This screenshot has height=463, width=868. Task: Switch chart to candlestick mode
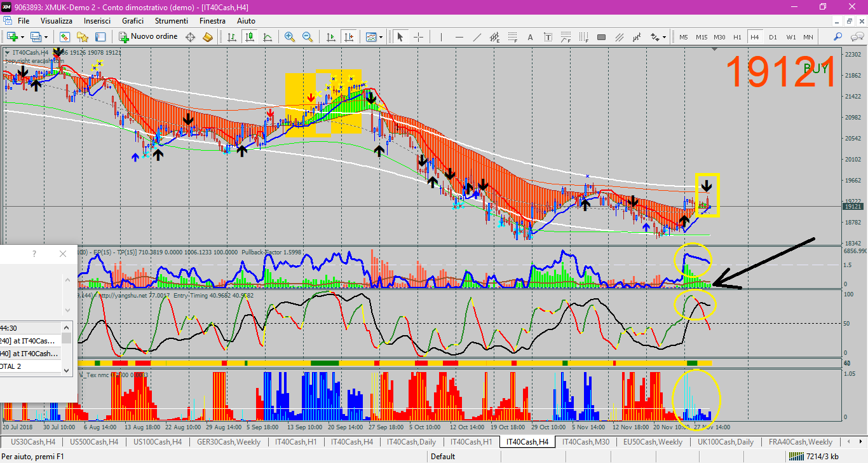250,37
